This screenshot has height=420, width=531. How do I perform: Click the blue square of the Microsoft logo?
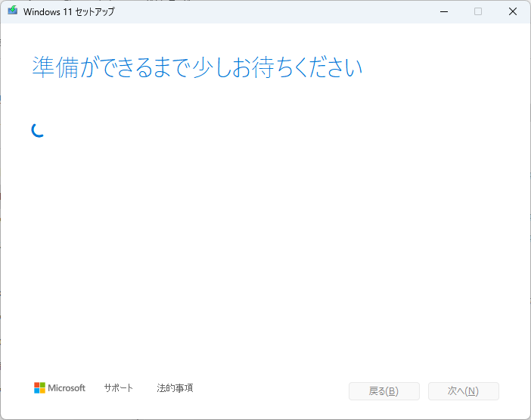click(x=36, y=391)
